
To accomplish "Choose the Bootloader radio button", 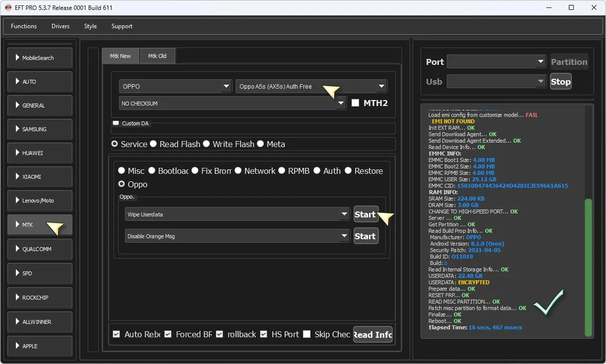I will tap(152, 171).
